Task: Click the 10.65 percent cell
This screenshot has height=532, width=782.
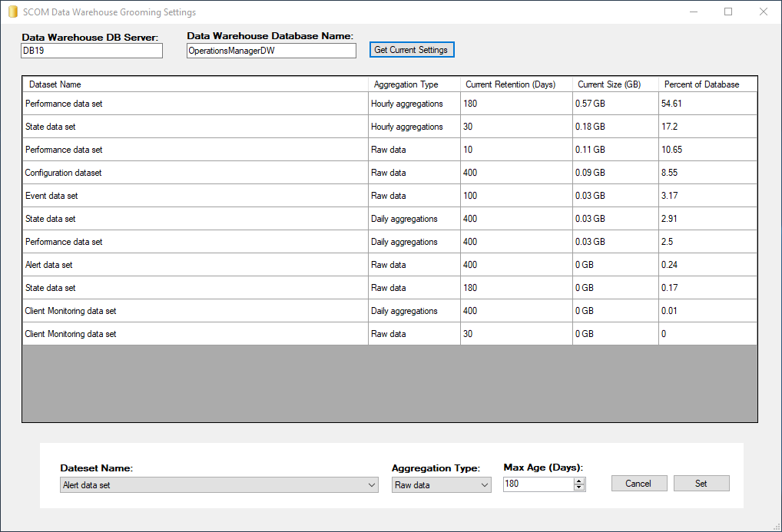Action: click(707, 150)
